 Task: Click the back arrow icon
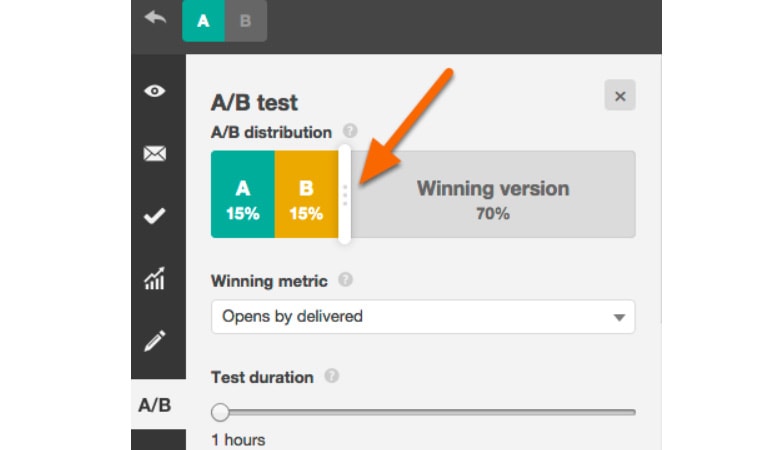(x=156, y=18)
